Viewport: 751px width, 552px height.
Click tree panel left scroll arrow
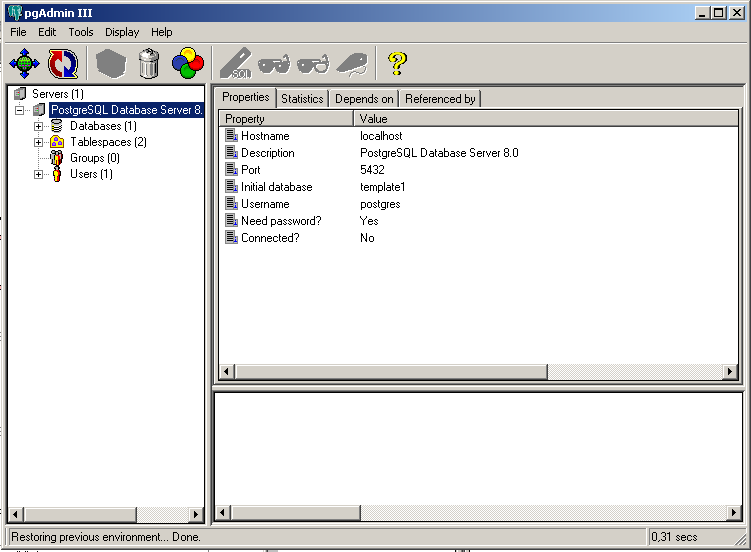[15, 514]
